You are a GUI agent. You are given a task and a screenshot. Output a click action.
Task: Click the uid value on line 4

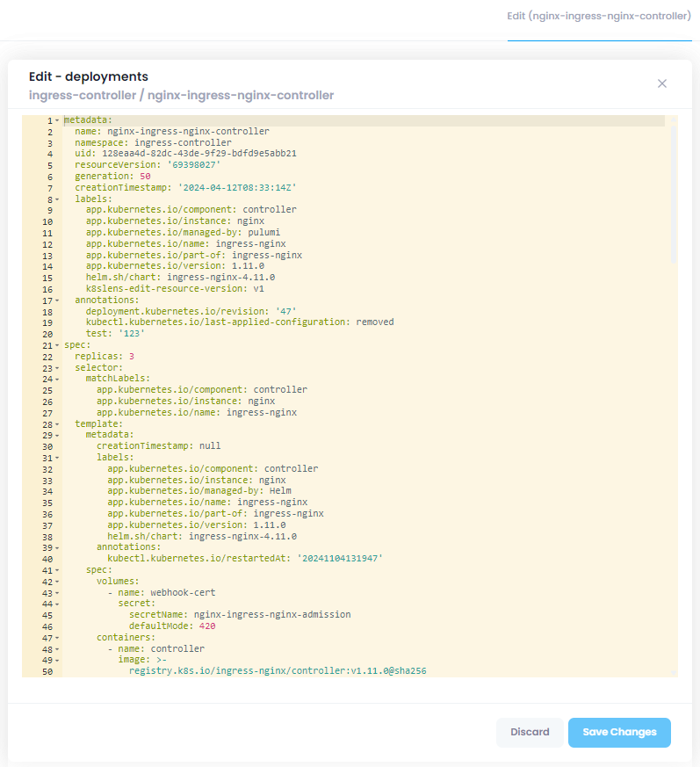[199, 154]
